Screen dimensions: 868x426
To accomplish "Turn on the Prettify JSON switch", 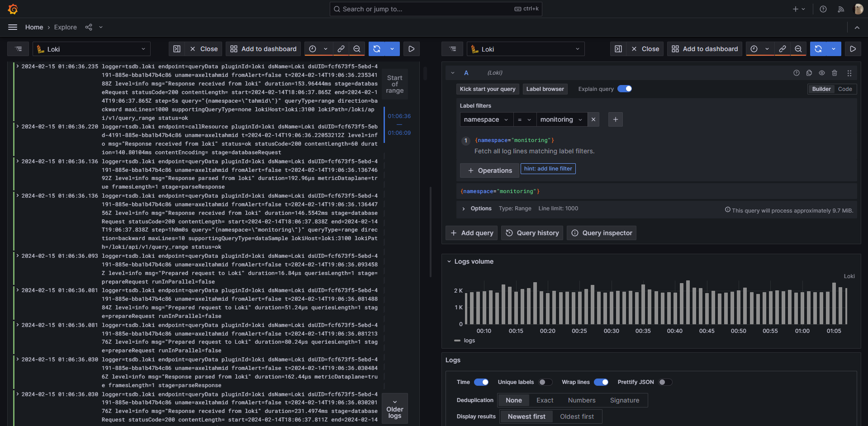I will point(665,382).
